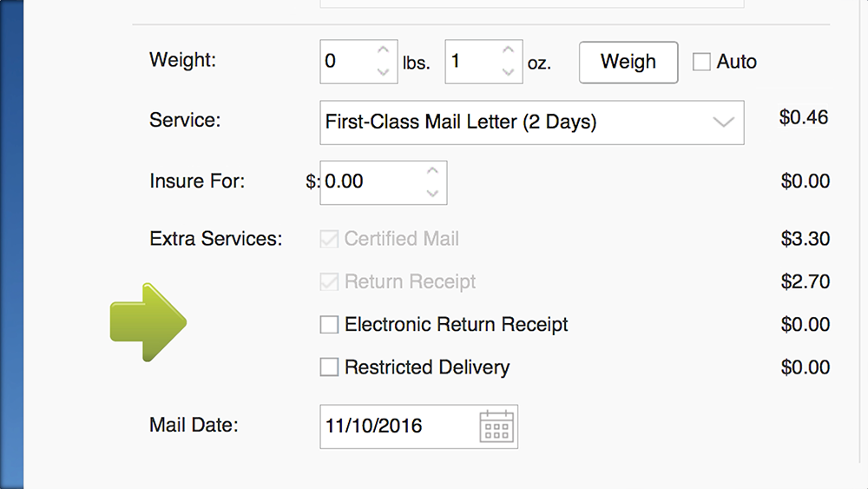This screenshot has height=489, width=868.
Task: Increase ounces weight with up arrow
Action: pyautogui.click(x=508, y=50)
